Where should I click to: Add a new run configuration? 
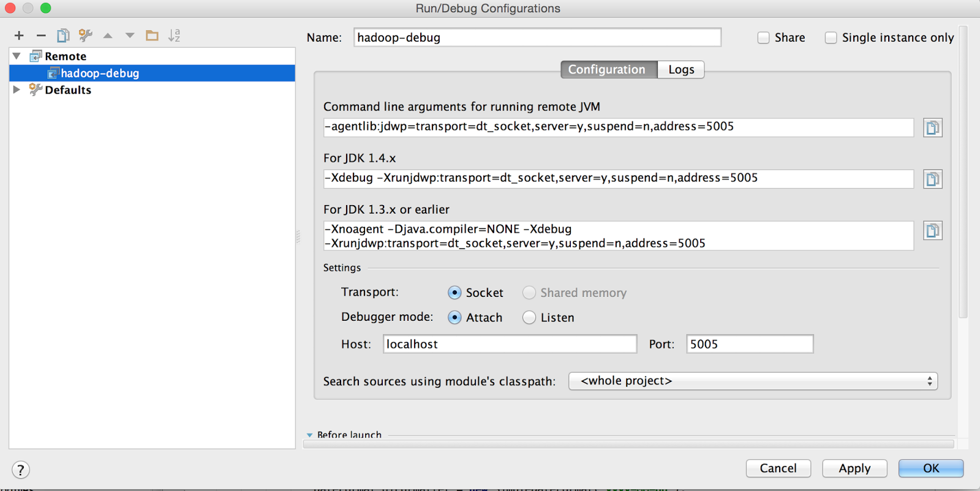(19, 36)
